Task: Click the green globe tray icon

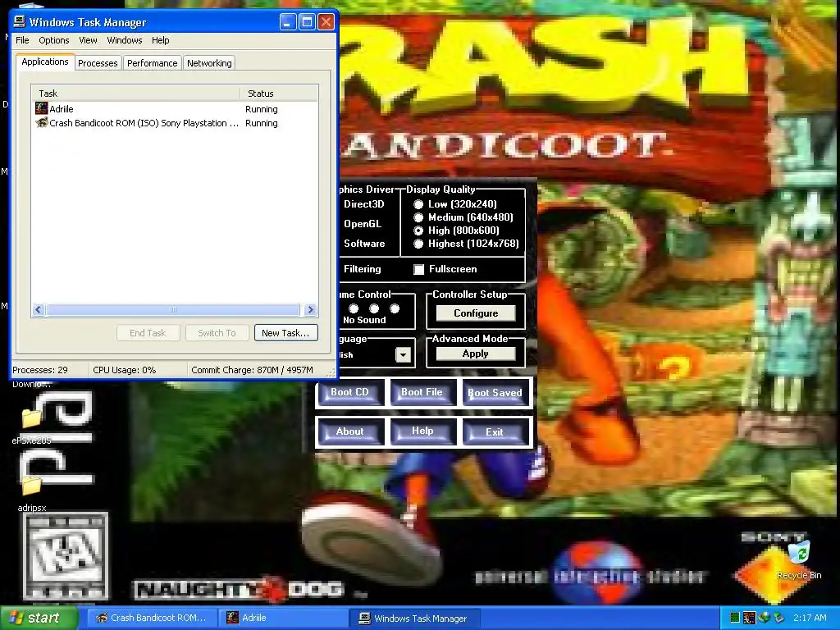Action: point(765,618)
